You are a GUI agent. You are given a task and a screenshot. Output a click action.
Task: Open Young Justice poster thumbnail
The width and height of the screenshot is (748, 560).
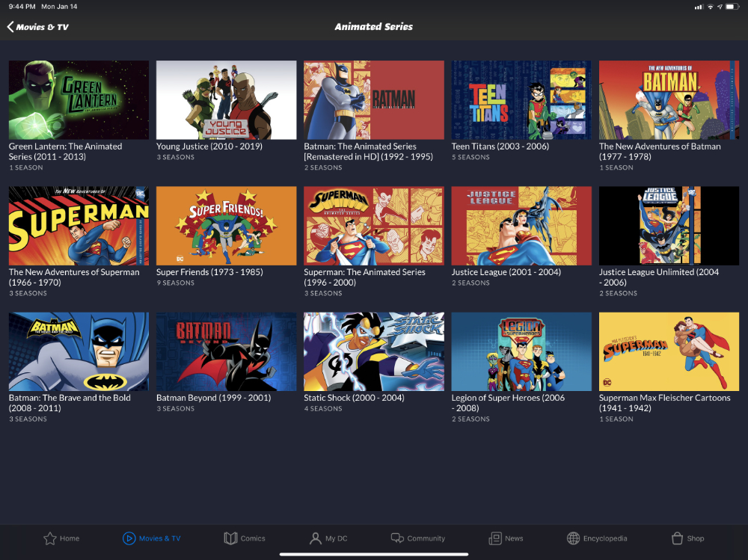click(x=226, y=99)
